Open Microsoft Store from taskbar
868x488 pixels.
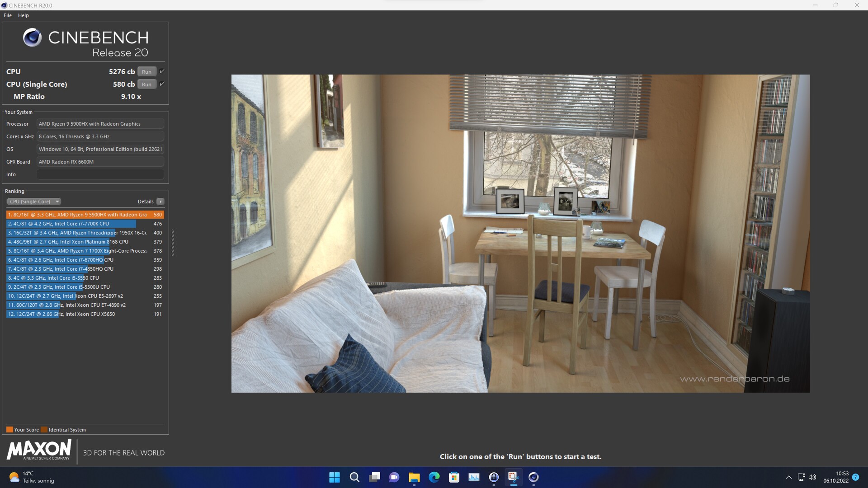click(x=454, y=477)
